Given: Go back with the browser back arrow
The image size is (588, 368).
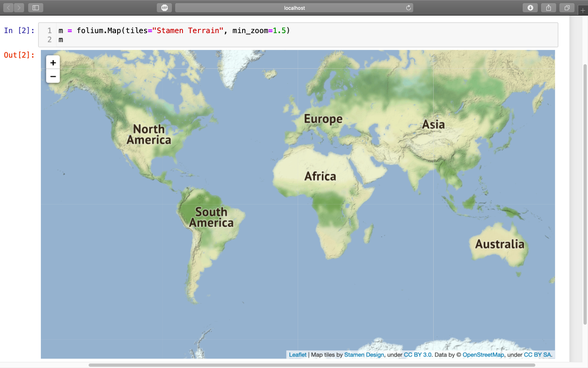Looking at the screenshot, I should click(x=9, y=8).
